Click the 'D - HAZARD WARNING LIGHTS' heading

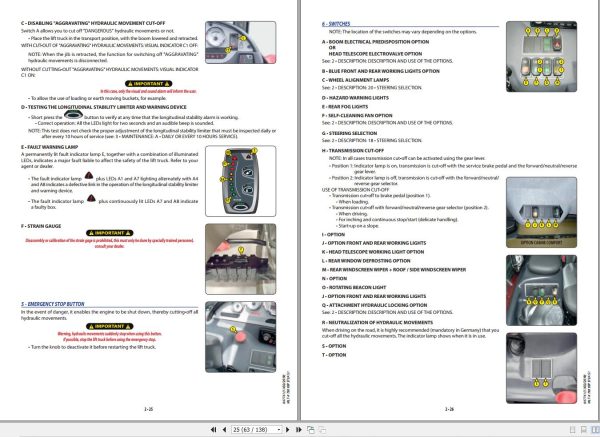355,98
